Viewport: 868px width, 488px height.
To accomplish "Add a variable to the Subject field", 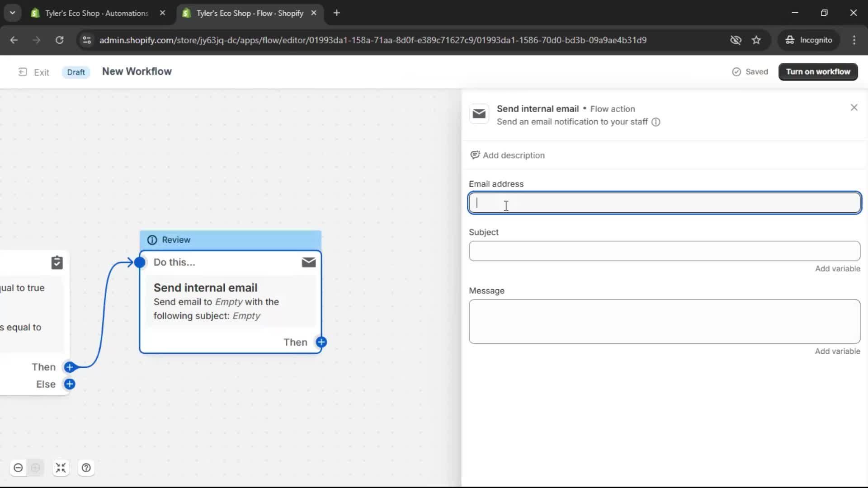I will coord(837,268).
